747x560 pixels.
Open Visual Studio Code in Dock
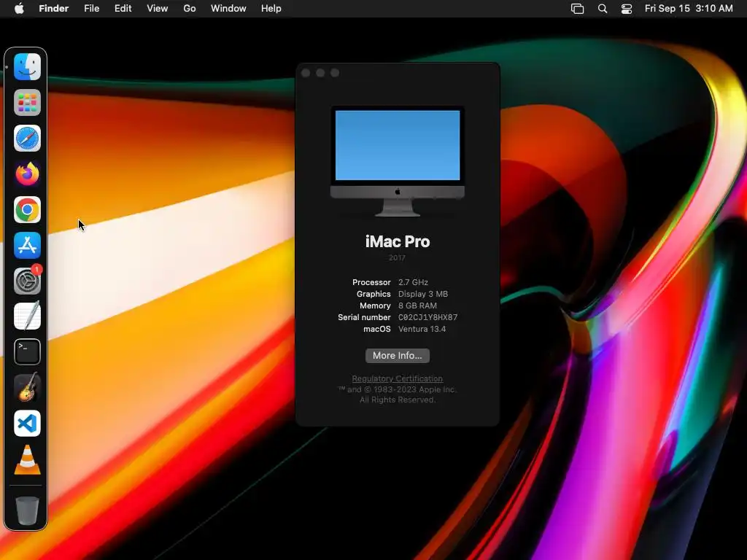[27, 424]
